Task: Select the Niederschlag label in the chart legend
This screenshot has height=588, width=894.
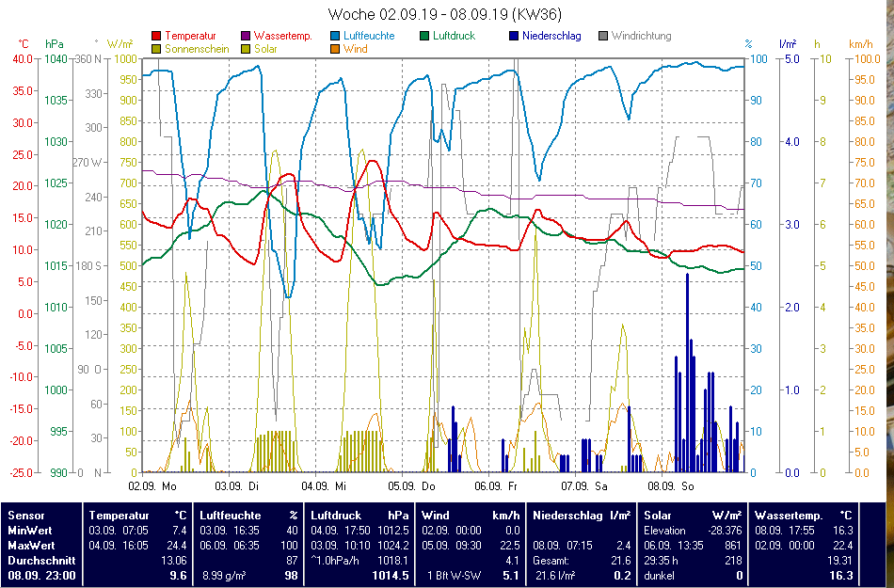Action: coord(551,36)
